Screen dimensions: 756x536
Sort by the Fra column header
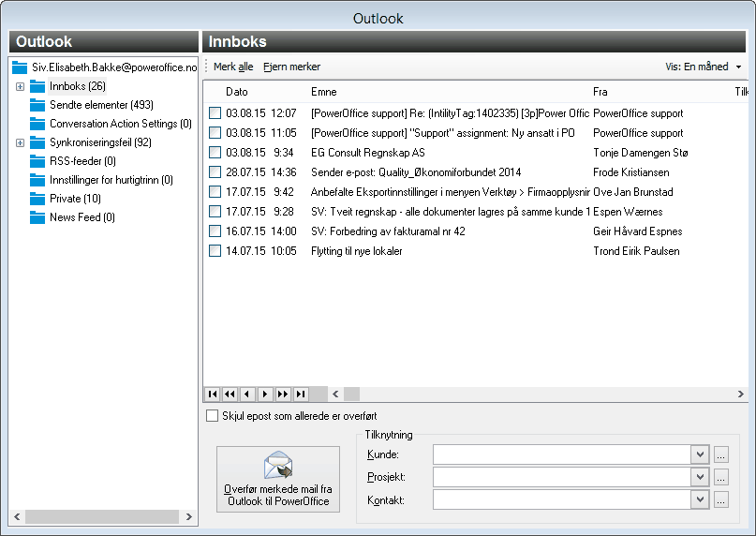[x=600, y=92]
